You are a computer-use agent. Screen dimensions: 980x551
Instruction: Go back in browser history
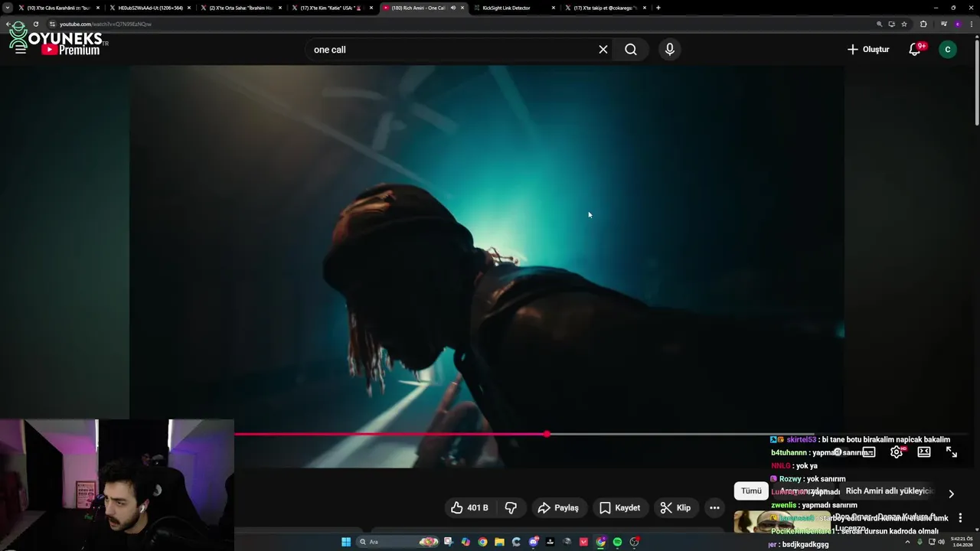(8, 24)
